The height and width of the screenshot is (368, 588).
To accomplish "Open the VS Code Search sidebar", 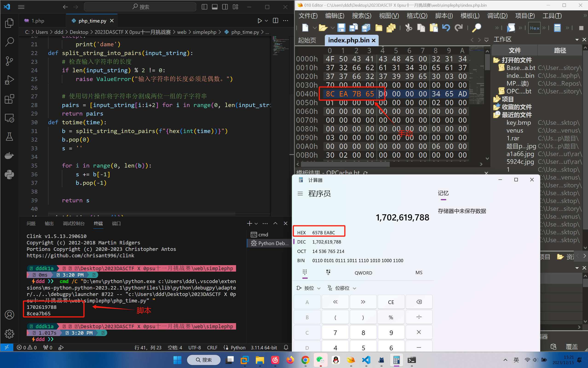I will coord(9,42).
